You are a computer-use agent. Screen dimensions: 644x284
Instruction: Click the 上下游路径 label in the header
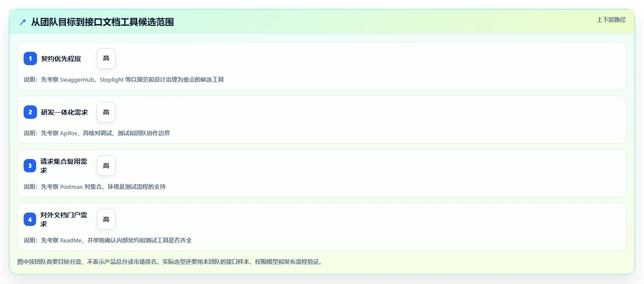click(611, 20)
